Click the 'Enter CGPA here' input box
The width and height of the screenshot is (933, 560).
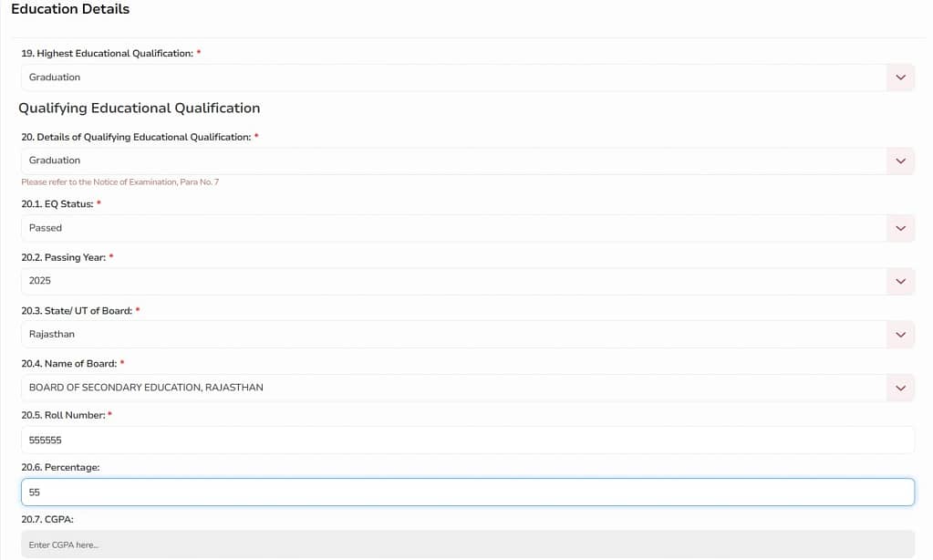pyautogui.click(x=467, y=544)
